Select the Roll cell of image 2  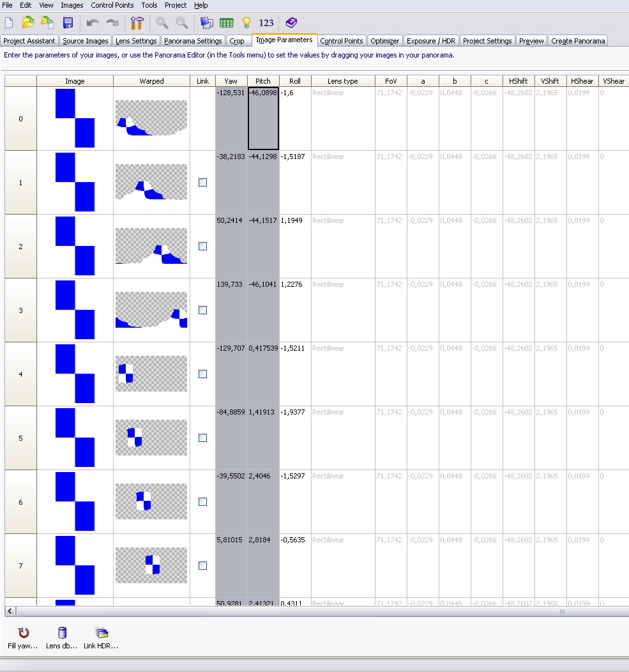pos(295,246)
